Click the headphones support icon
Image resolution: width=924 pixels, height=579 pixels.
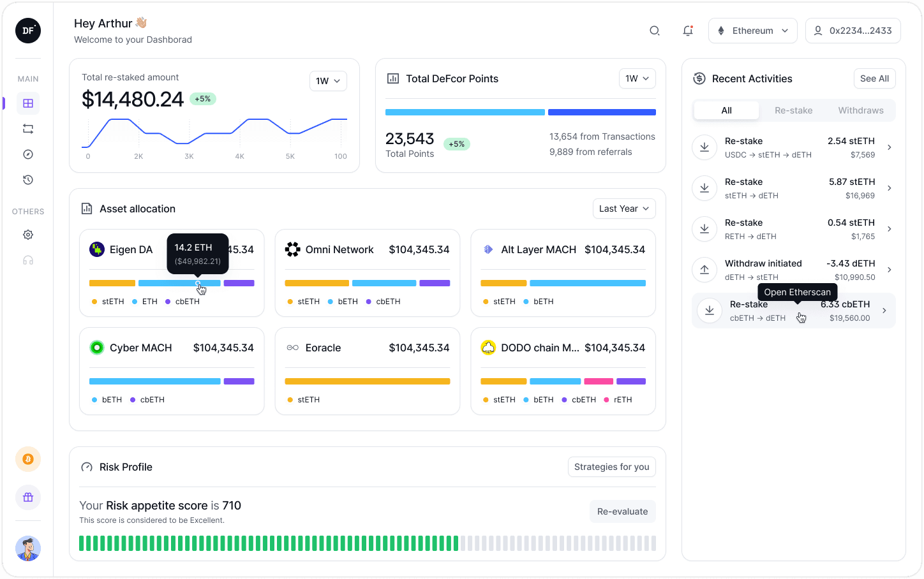click(x=28, y=260)
